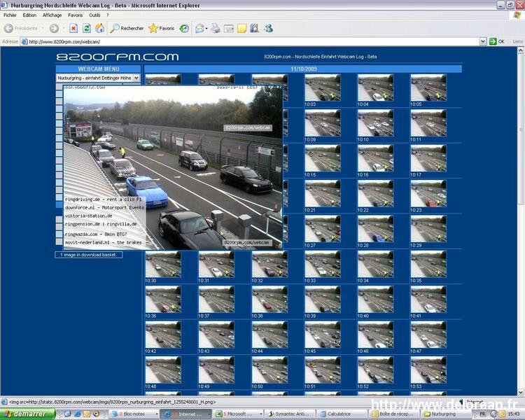Open the Edition menu
The width and height of the screenshot is (525, 420).
(29, 15)
